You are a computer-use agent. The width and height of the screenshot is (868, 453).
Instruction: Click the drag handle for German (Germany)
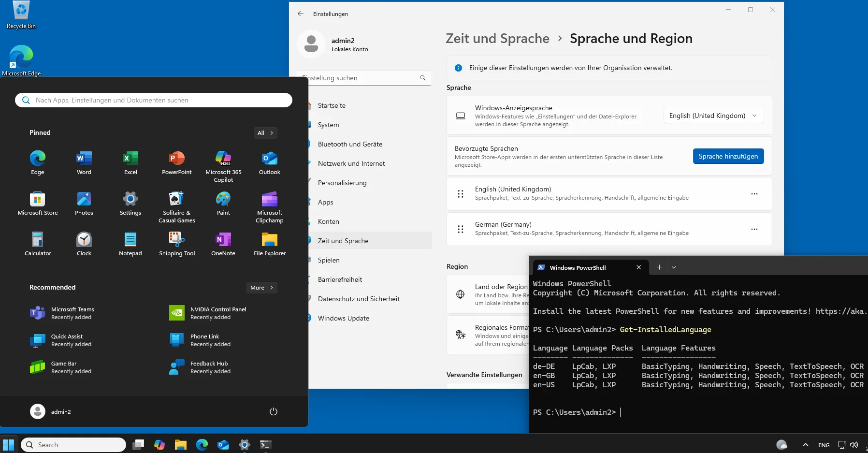click(x=461, y=229)
